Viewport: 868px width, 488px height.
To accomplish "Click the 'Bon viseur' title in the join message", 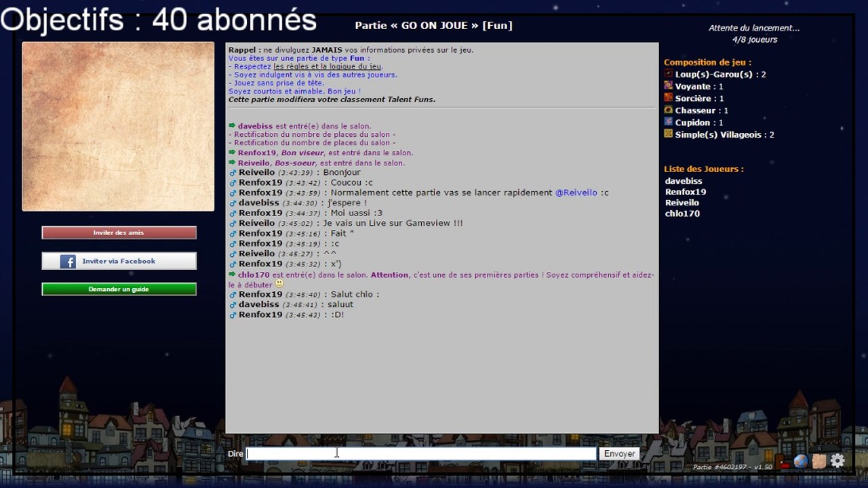I will 302,153.
